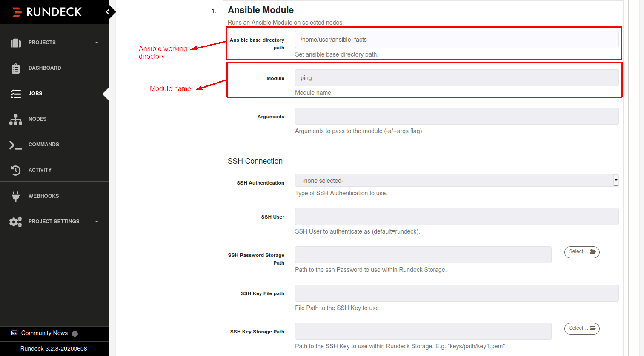This screenshot has width=644, height=356.
Task: Click the SSH Password Storage Path field
Action: pos(423,255)
